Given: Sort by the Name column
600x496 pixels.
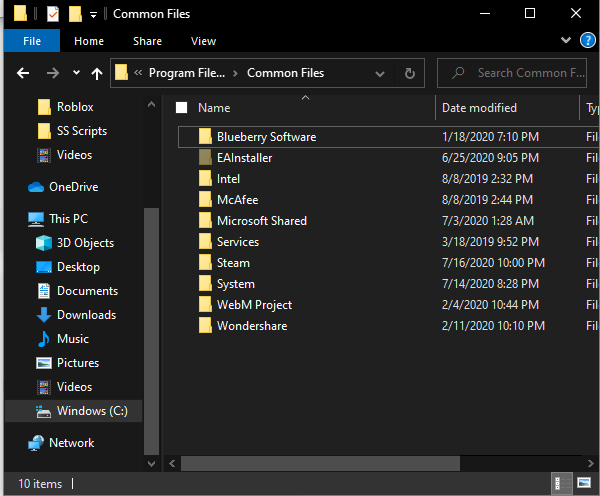Looking at the screenshot, I should [x=214, y=108].
